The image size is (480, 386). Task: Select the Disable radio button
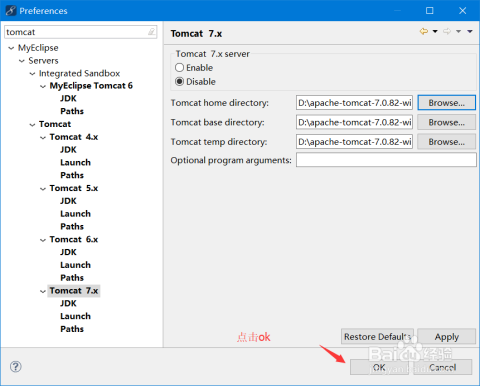tap(179, 82)
